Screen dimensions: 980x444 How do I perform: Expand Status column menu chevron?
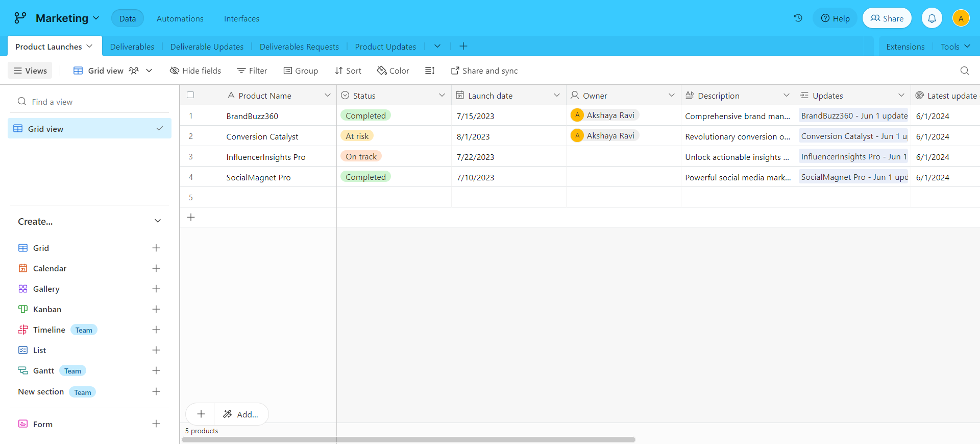pyautogui.click(x=442, y=95)
